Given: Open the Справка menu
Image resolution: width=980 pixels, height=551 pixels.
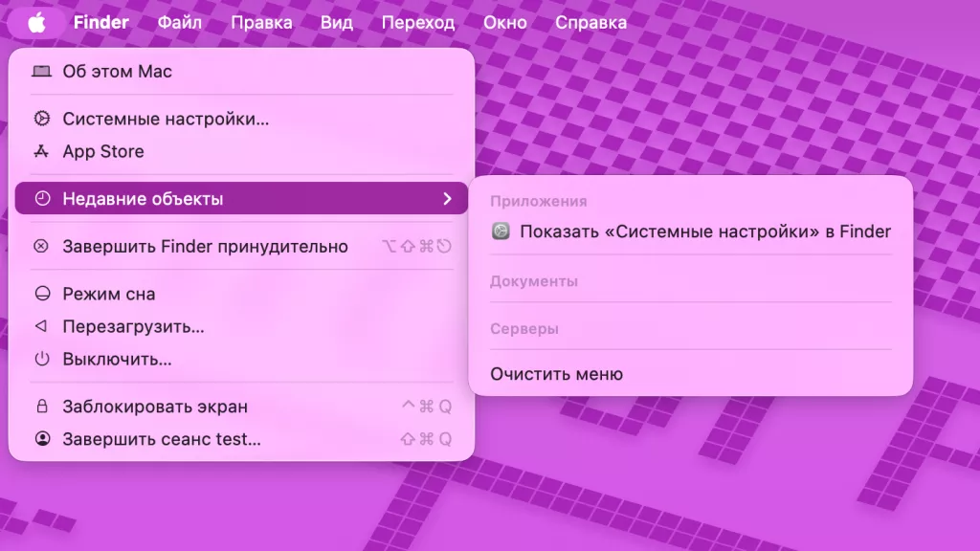Looking at the screenshot, I should click(x=590, y=22).
